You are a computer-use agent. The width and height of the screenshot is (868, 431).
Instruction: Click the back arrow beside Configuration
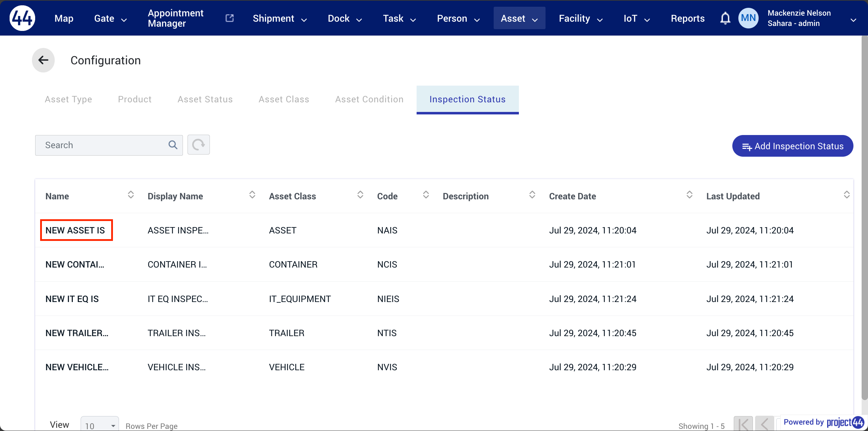tap(43, 60)
